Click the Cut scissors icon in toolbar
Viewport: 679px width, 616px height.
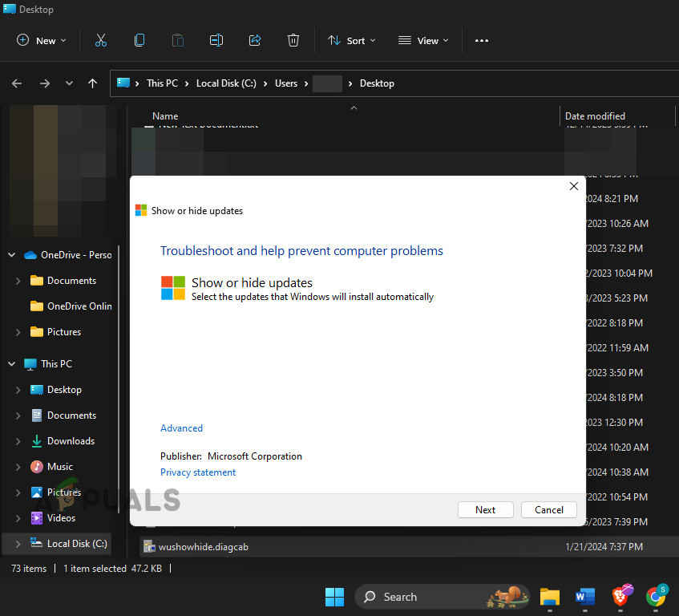coord(101,40)
